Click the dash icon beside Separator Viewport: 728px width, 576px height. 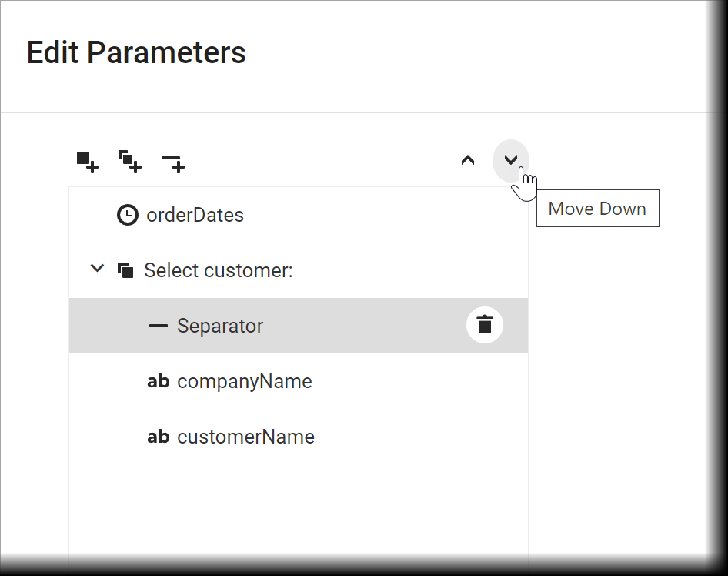[x=158, y=325]
